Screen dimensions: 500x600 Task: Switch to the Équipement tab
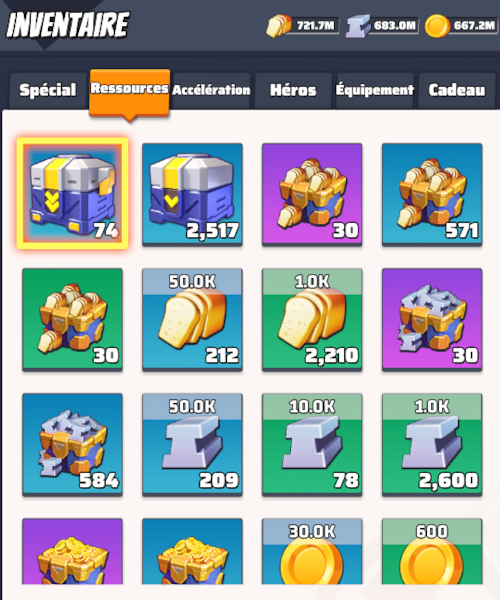click(375, 91)
